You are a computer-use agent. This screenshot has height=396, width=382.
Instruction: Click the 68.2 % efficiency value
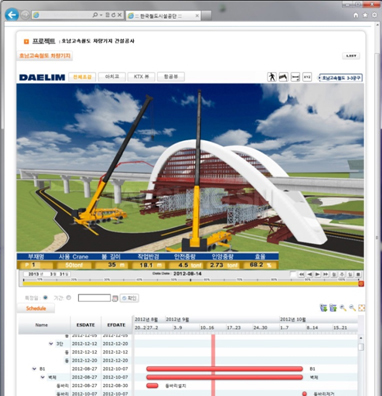pos(260,265)
